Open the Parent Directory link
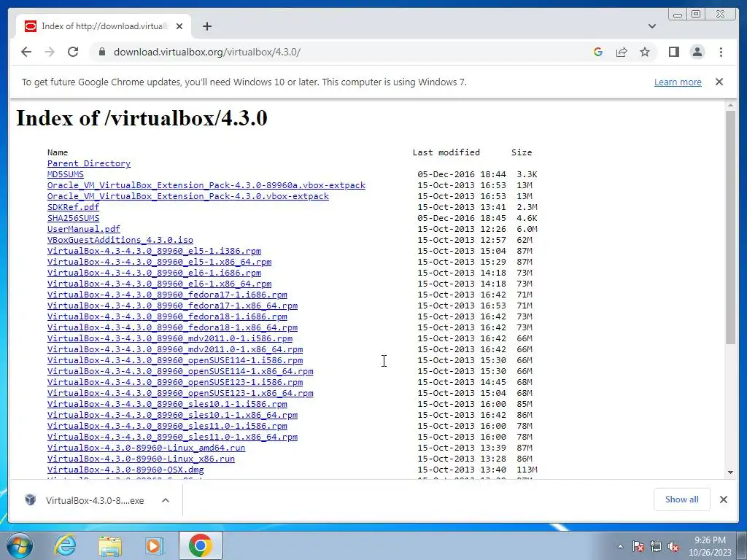This screenshot has height=560, width=747. [x=88, y=163]
